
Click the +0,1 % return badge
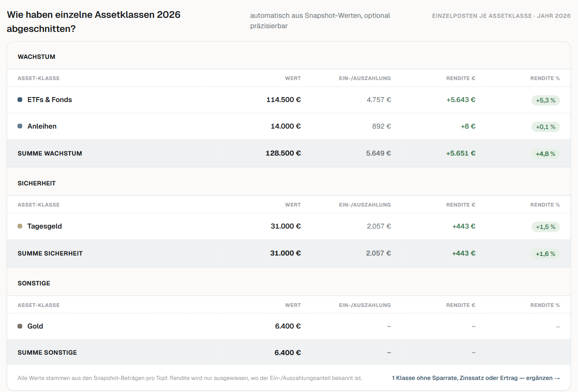[546, 127]
